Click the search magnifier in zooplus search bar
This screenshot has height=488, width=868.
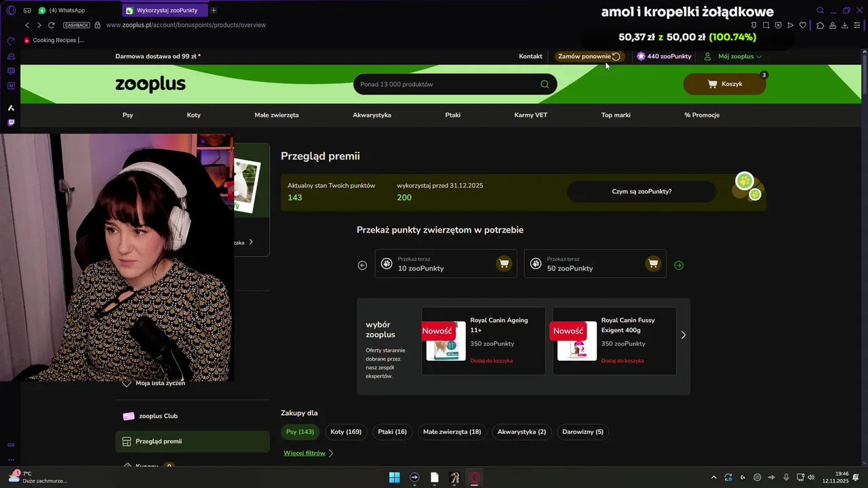545,84
